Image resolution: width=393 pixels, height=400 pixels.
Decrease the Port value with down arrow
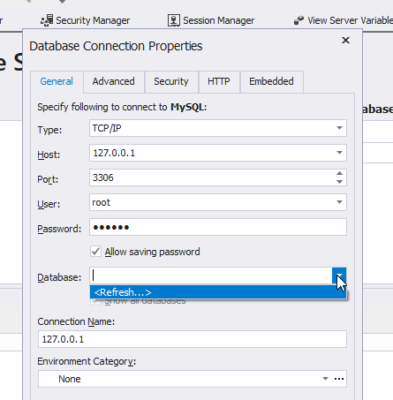coord(339,182)
